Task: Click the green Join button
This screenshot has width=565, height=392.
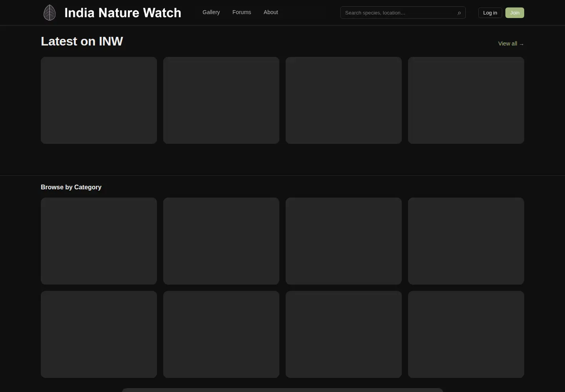Action: (515, 13)
